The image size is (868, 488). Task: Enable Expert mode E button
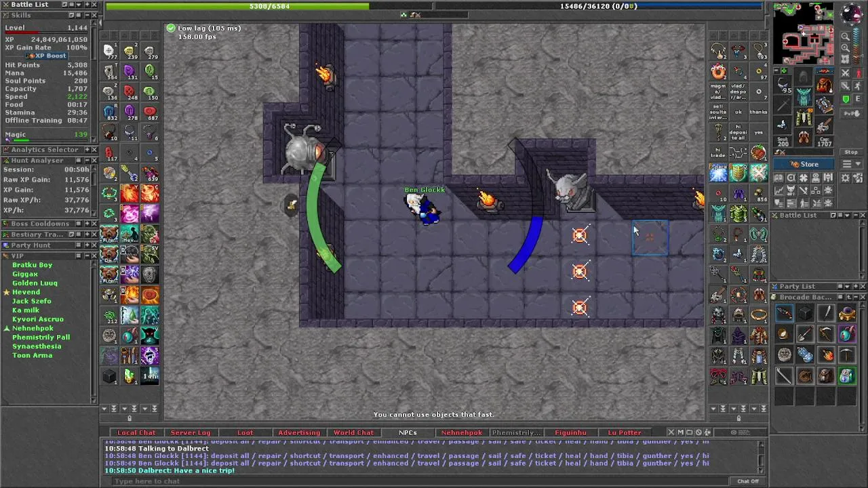pos(857,99)
